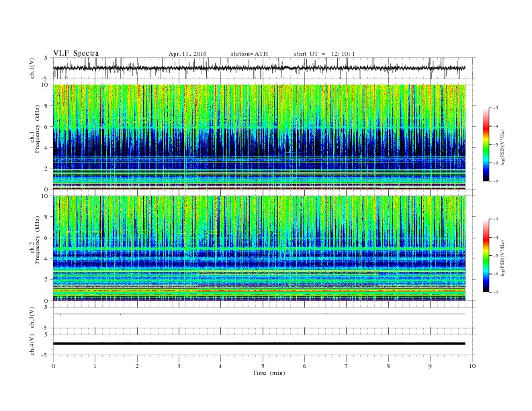Viewport: 532px width, 411px height.
Task: Click the "Time (min)" axis title
Action: pos(269,373)
